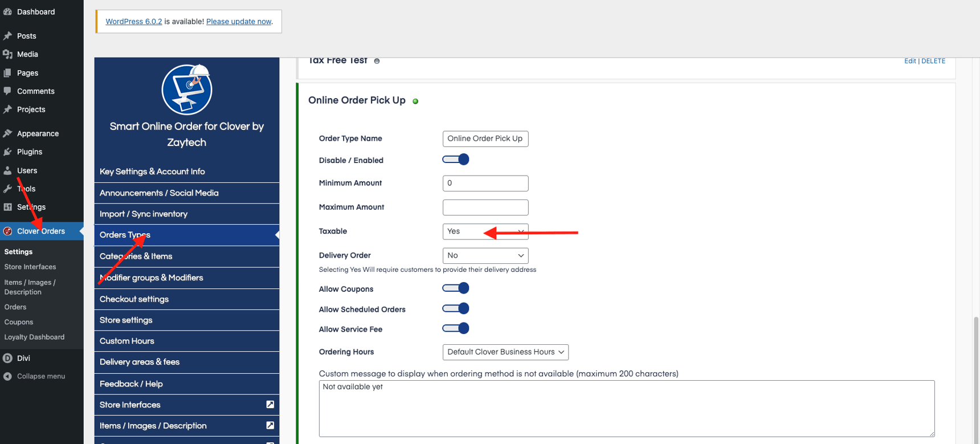Open Store settings menu item
The height and width of the screenshot is (444, 980).
pyautogui.click(x=187, y=320)
